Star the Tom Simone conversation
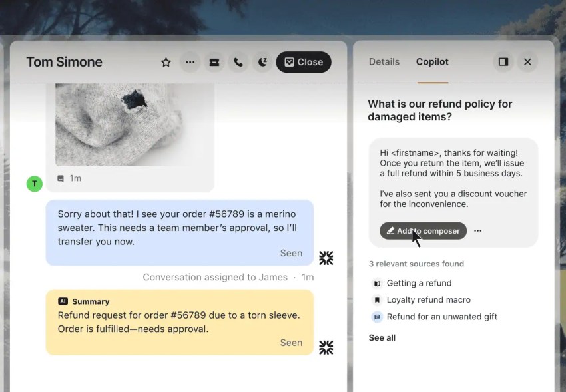This screenshot has height=392, width=566. (x=166, y=62)
